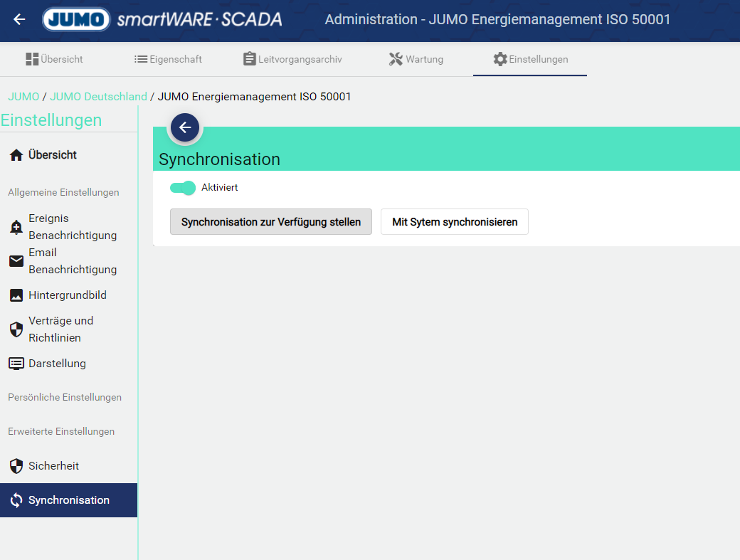Click Mit Sytem synchronisieren button
This screenshot has height=560, width=740.
pos(454,222)
